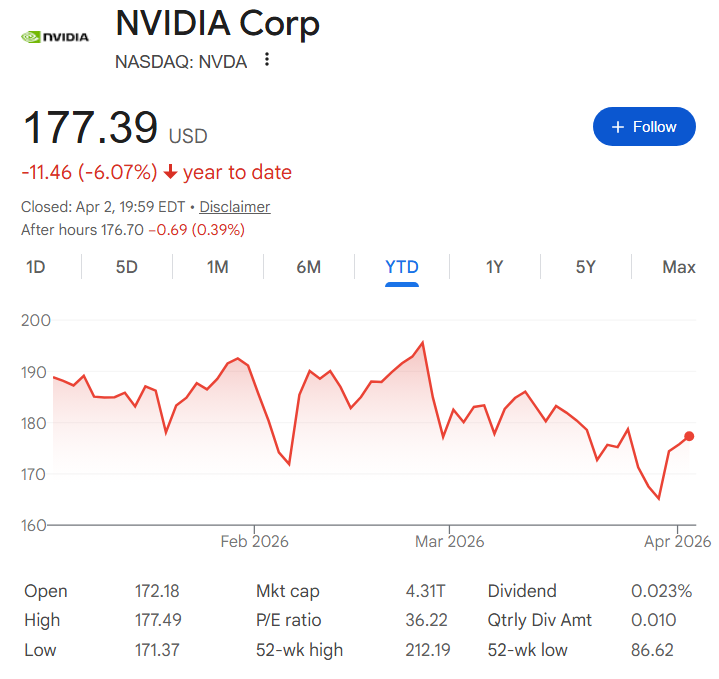Show the Max time range
This screenshot has height=679, width=719.
pyautogui.click(x=679, y=267)
